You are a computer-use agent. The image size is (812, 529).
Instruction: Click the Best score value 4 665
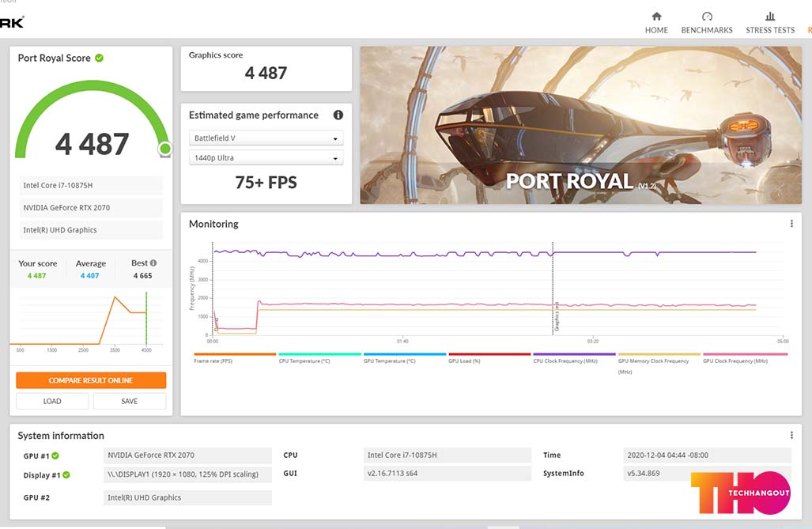(142, 276)
